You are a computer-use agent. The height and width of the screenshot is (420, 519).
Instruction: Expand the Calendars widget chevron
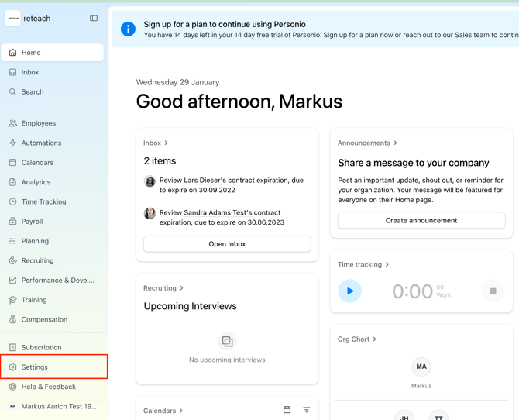click(x=181, y=411)
